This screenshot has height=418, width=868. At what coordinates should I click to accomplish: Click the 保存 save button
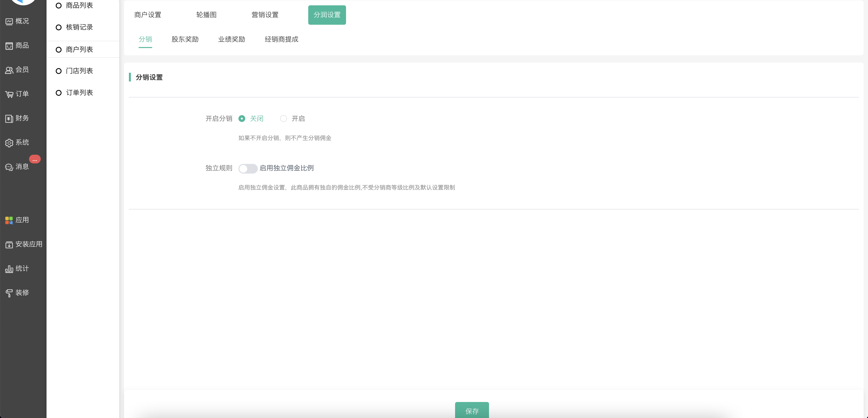(471, 410)
